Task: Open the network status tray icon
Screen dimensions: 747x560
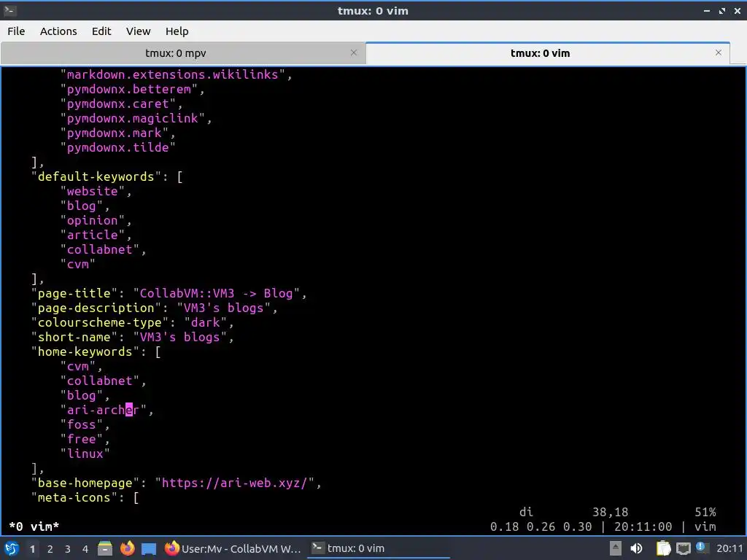Action: point(683,548)
